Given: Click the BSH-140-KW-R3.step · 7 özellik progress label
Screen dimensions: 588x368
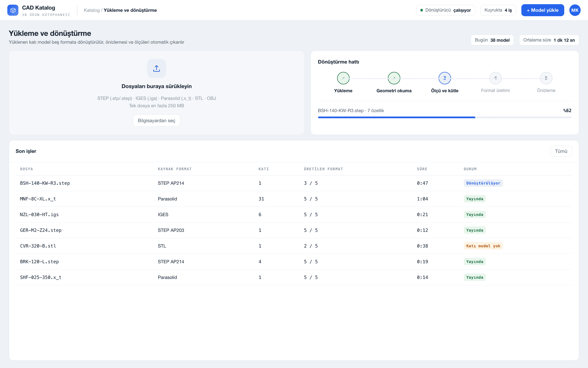Looking at the screenshot, I should click(x=351, y=111).
